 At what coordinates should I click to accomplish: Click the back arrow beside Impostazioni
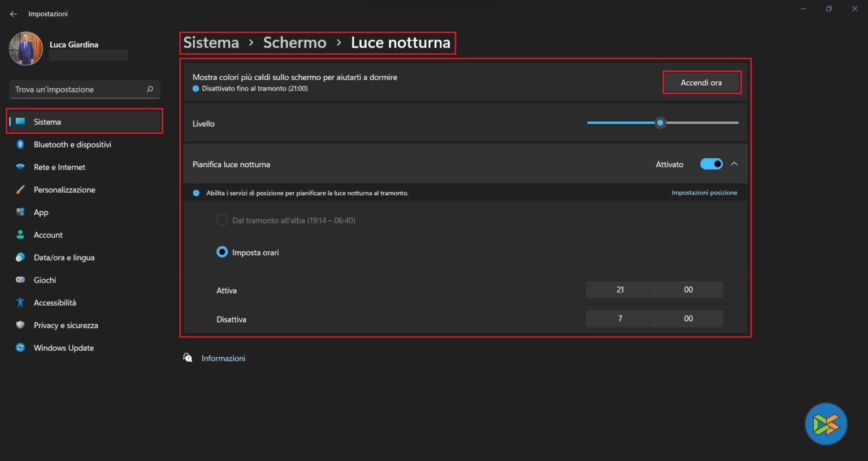click(14, 14)
